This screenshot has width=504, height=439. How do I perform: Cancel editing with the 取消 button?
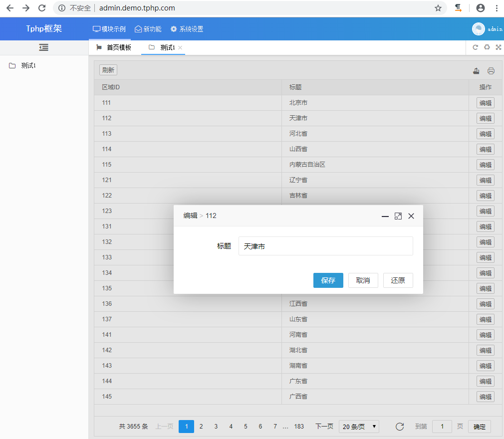coord(363,280)
